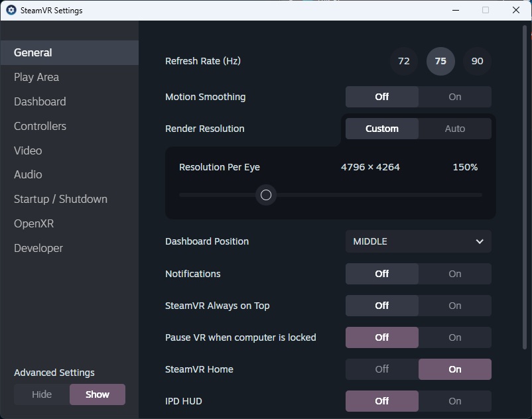Viewport: 532px width, 419px height.
Task: Turn Notifications Off
Action: tap(382, 274)
